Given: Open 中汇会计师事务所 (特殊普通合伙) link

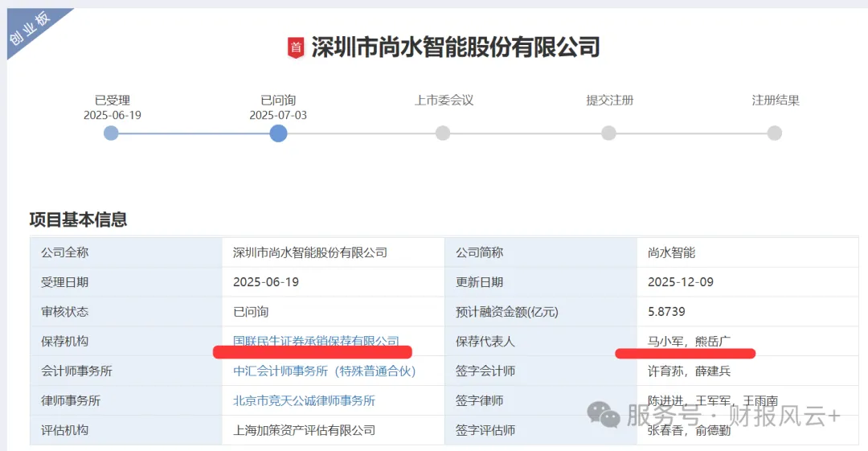Looking at the screenshot, I should coord(325,371).
